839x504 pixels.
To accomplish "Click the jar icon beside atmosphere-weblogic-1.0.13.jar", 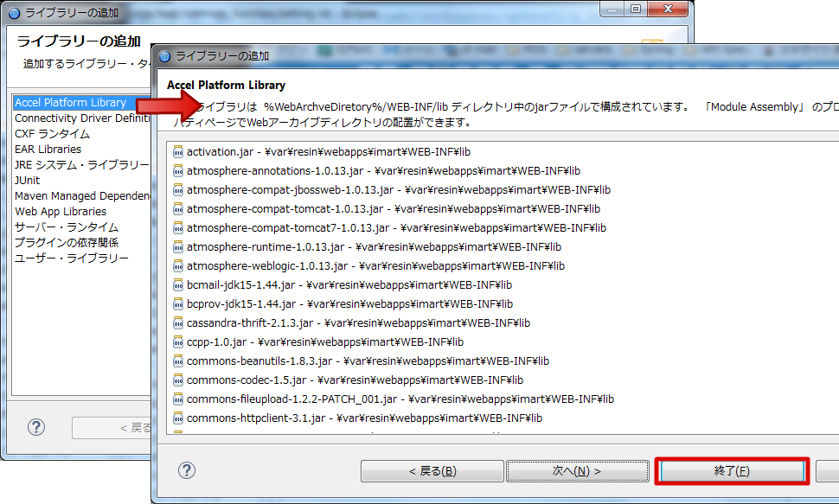I will (178, 266).
